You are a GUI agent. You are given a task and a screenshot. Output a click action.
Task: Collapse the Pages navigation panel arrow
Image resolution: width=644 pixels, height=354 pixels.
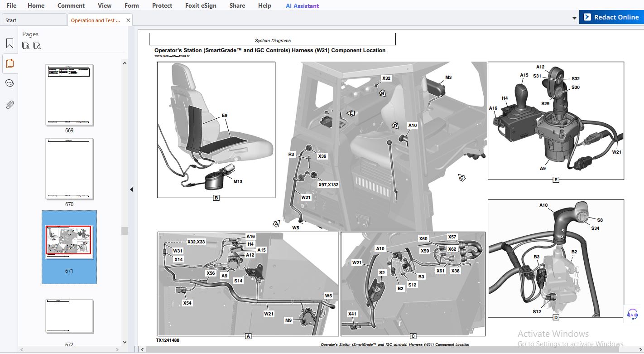point(132,189)
